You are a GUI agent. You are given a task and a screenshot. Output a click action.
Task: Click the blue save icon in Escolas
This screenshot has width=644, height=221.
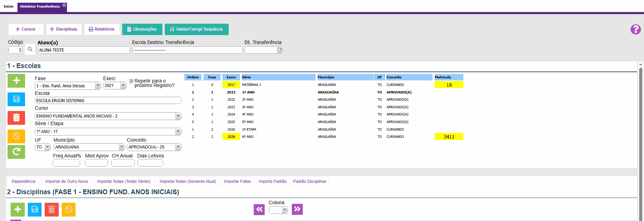16,99
